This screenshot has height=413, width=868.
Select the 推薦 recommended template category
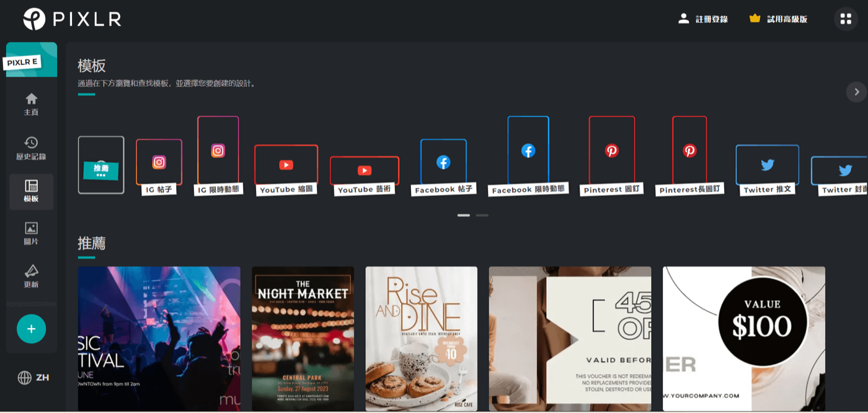click(101, 165)
